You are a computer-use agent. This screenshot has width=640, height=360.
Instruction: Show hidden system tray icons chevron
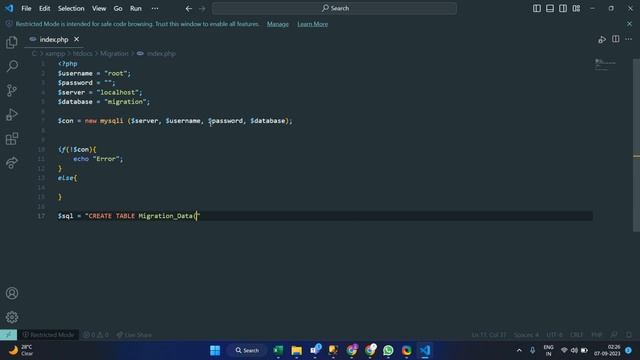pyautogui.click(x=519, y=350)
